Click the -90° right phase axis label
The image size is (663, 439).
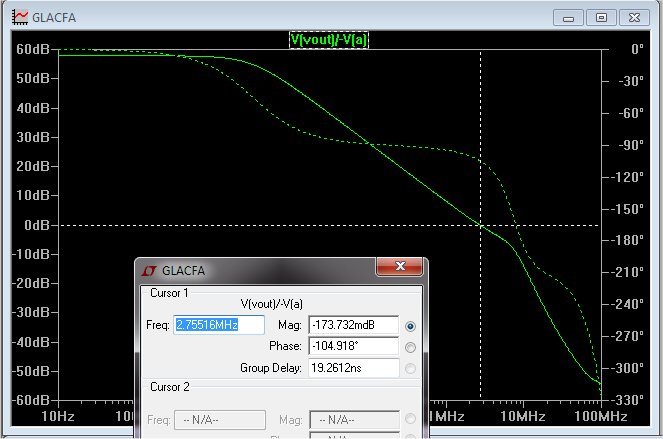pos(631,145)
